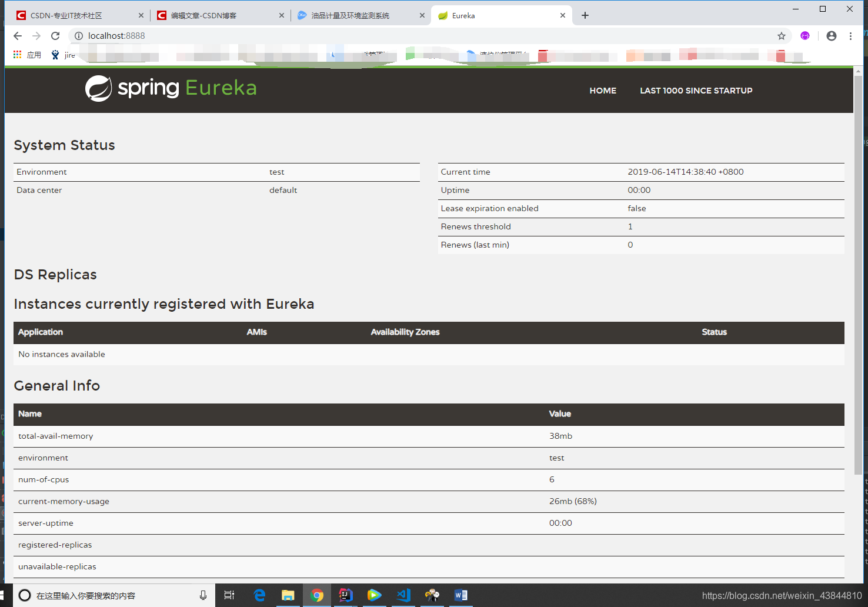
Task: Click the 38mb memory value
Action: pos(560,436)
